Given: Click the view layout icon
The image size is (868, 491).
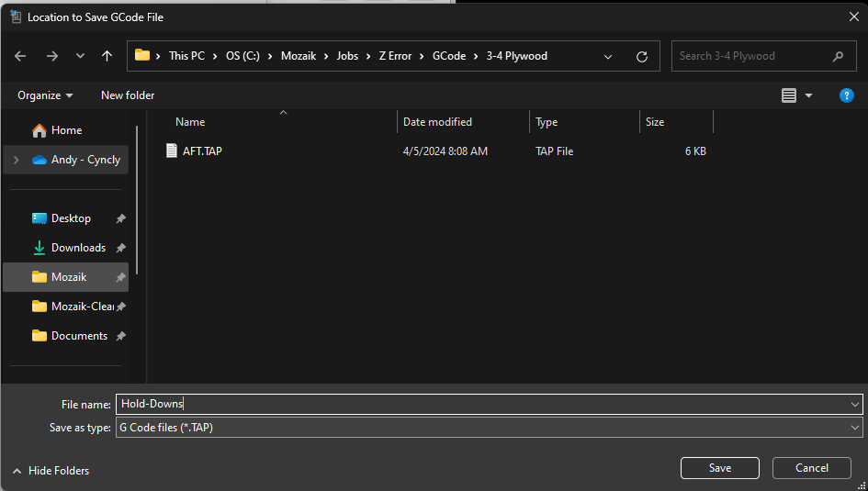Looking at the screenshot, I should tap(788, 95).
